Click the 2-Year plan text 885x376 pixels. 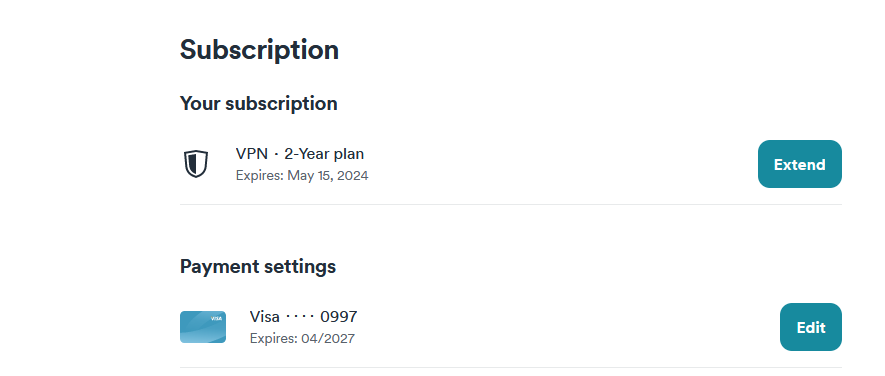(324, 154)
